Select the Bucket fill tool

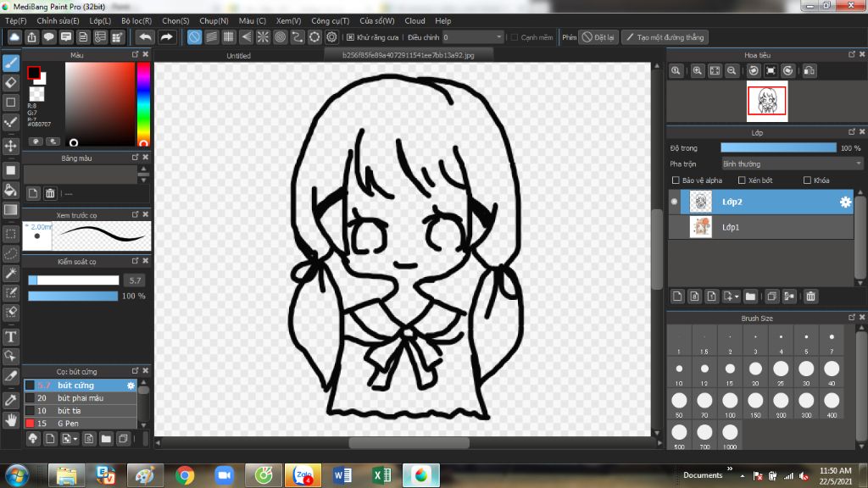pyautogui.click(x=10, y=191)
